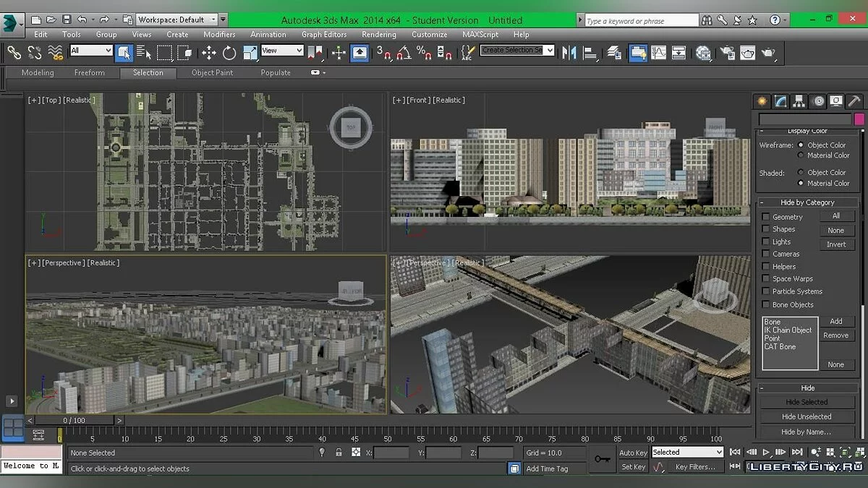The height and width of the screenshot is (488, 868).
Task: Click the Select and Link chain icon
Action: click(14, 52)
